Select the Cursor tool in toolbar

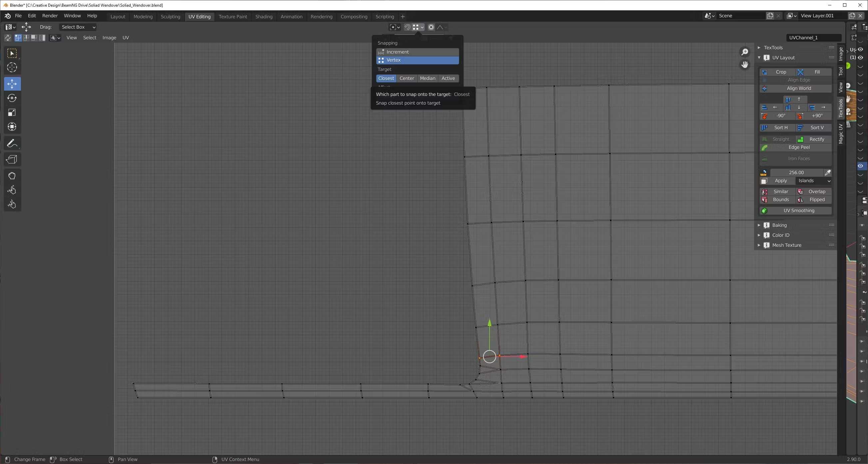tap(12, 68)
